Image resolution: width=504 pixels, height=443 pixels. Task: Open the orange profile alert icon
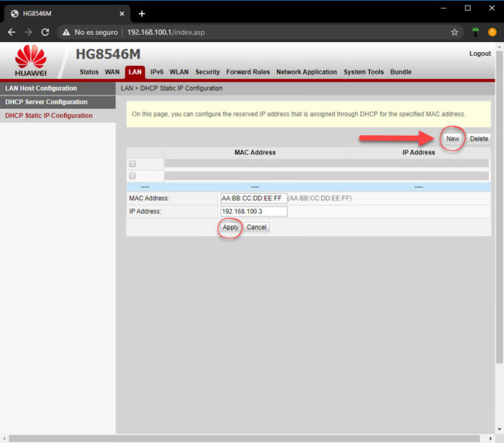(492, 32)
